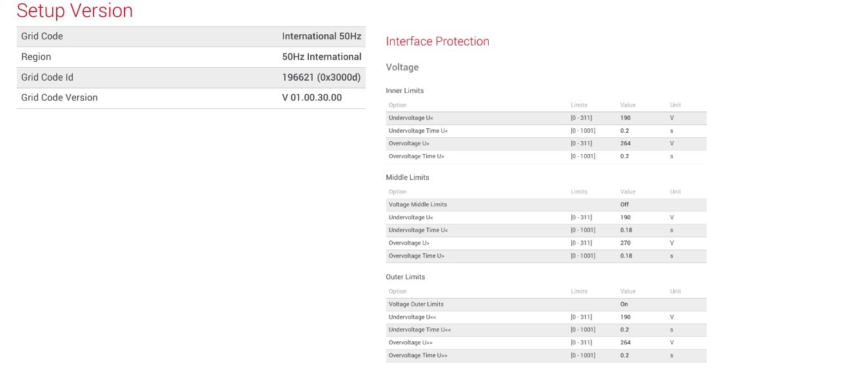The width and height of the screenshot is (868, 387).
Task: Click the Undervoltage U<< value 190
Action: point(625,317)
